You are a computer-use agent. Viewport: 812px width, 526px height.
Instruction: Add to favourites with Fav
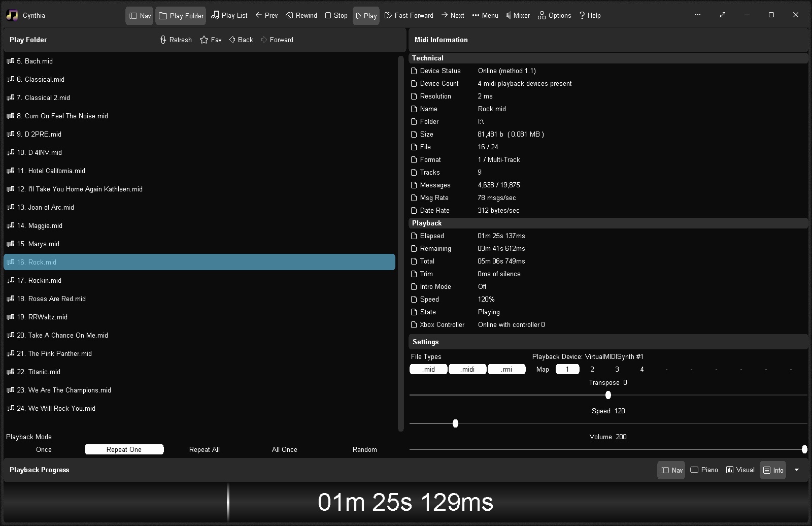click(211, 40)
